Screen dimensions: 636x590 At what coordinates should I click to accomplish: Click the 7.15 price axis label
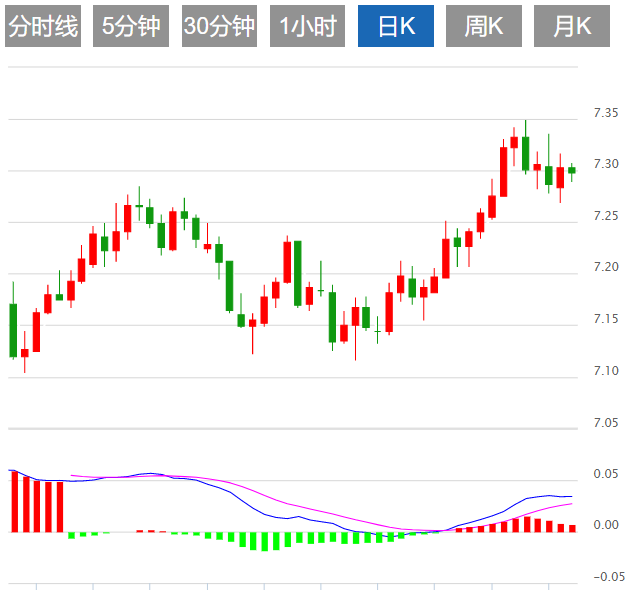pyautogui.click(x=606, y=319)
